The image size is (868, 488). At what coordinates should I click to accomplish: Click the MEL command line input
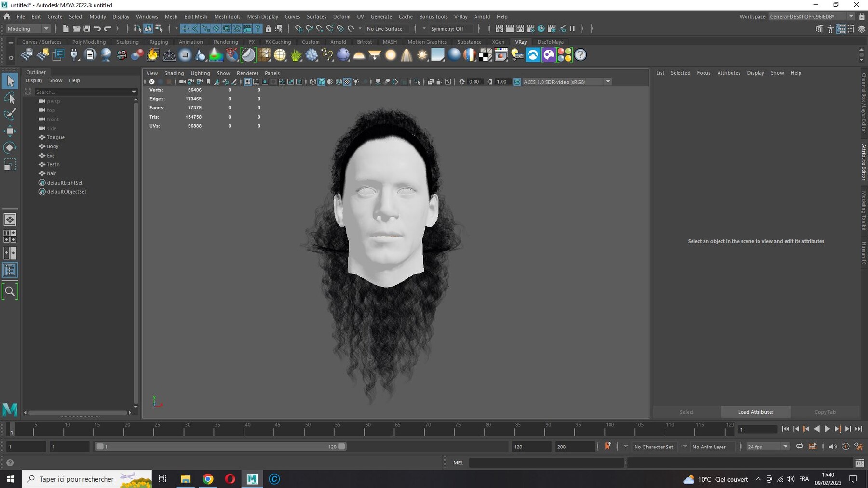pyautogui.click(x=546, y=462)
